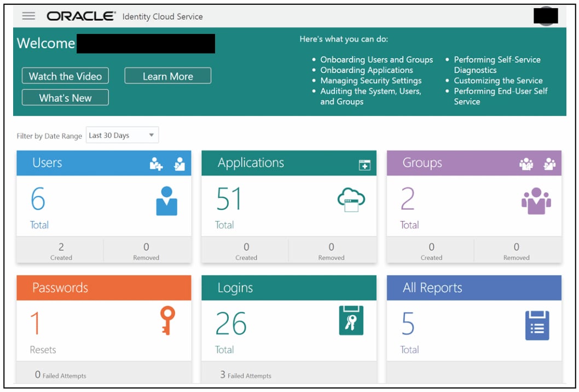Image resolution: width=579 pixels, height=392 pixels.
Task: Click the total applications count 51
Action: click(229, 199)
